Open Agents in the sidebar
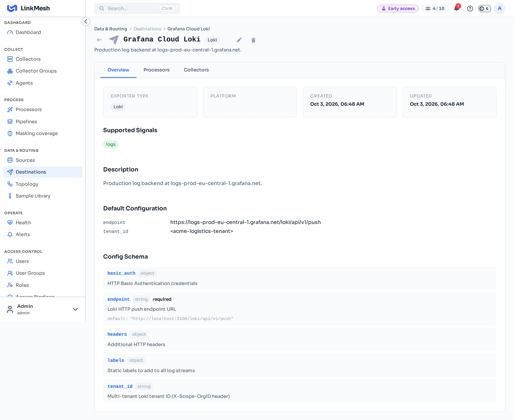 pos(42,83)
